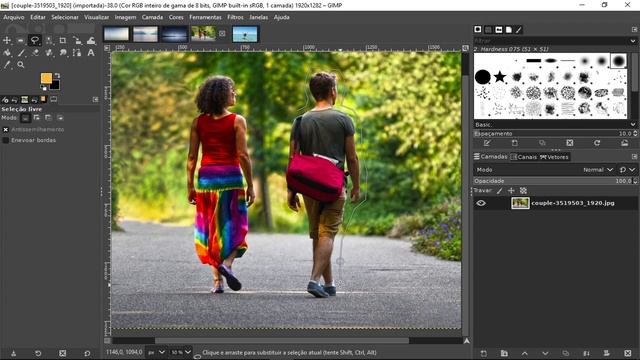Screen dimensions: 640x360
Task: Open Fonts dock tab
Action: point(498,29)
